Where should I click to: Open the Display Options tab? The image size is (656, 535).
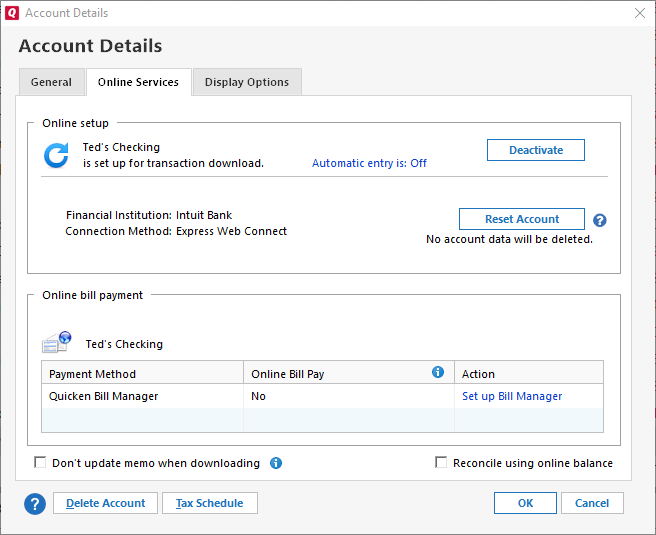click(x=246, y=82)
